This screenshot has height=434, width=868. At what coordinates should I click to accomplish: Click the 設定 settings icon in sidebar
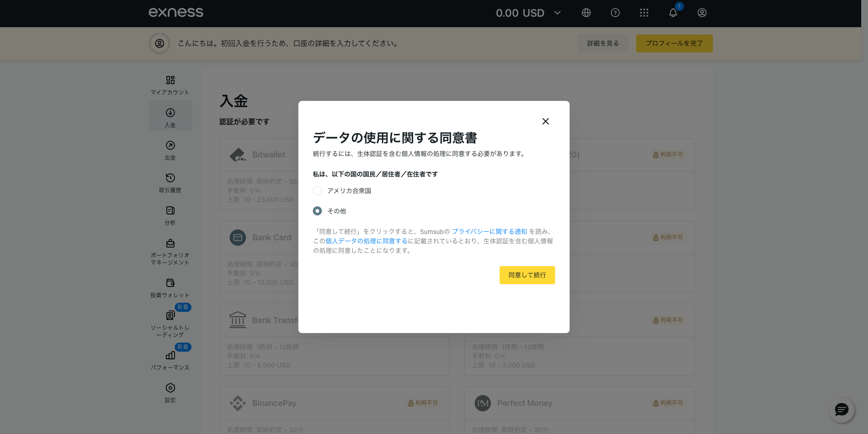tap(170, 392)
